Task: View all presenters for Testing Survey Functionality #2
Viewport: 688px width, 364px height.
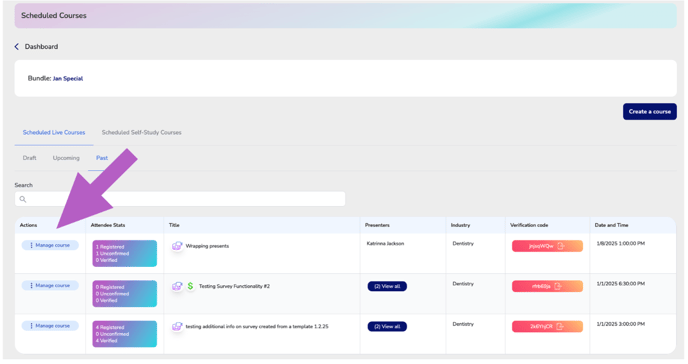Action: coord(387,286)
